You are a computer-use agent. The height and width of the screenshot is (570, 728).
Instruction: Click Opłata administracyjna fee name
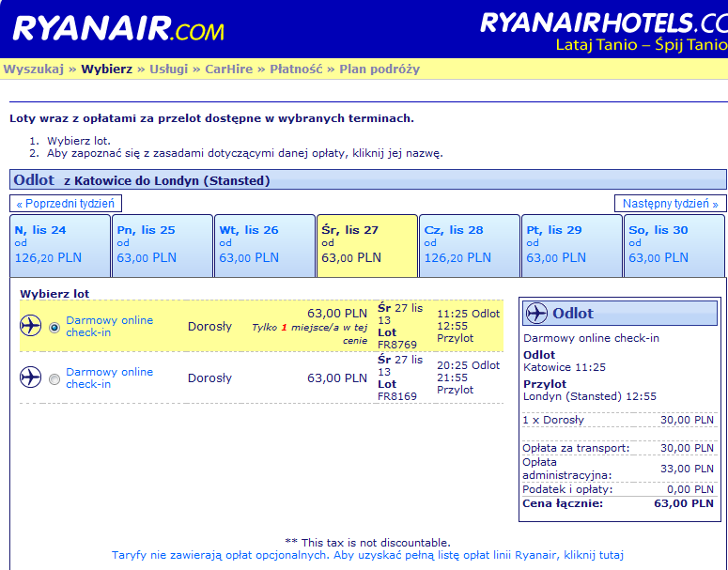point(566,469)
